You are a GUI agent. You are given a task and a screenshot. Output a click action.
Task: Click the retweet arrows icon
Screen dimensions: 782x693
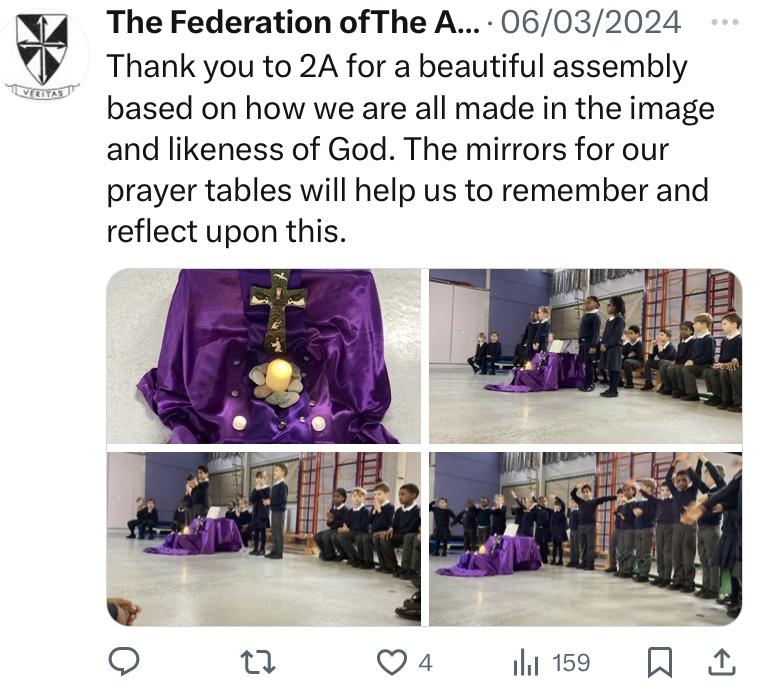coord(257,663)
